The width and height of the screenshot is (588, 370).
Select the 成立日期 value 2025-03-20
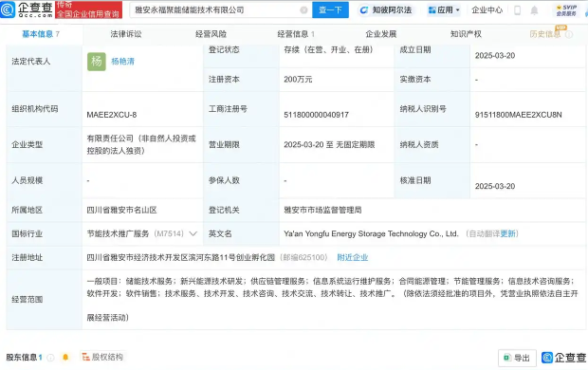point(495,56)
